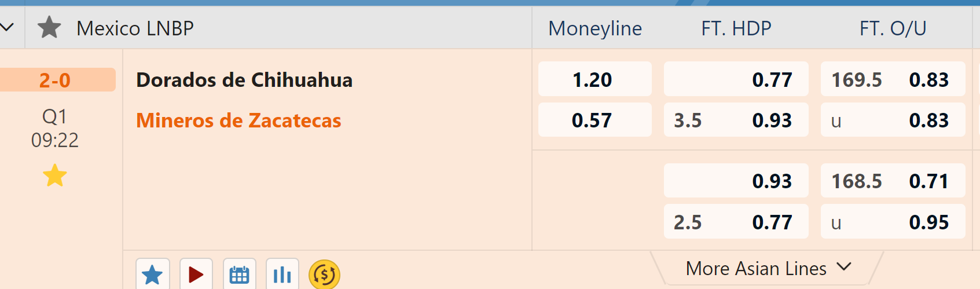Click the Mexico LNBP league title

click(x=135, y=28)
